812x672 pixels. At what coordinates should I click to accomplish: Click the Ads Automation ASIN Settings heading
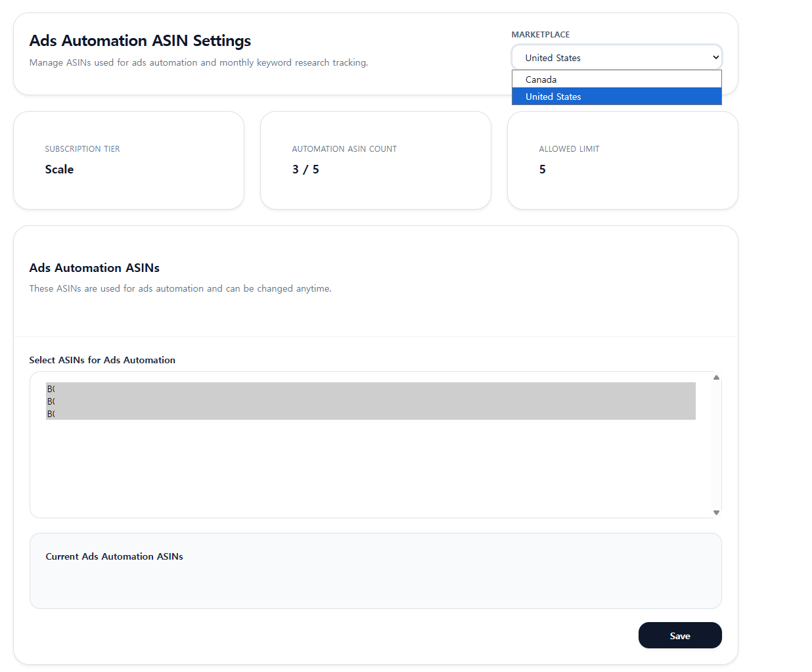(140, 41)
